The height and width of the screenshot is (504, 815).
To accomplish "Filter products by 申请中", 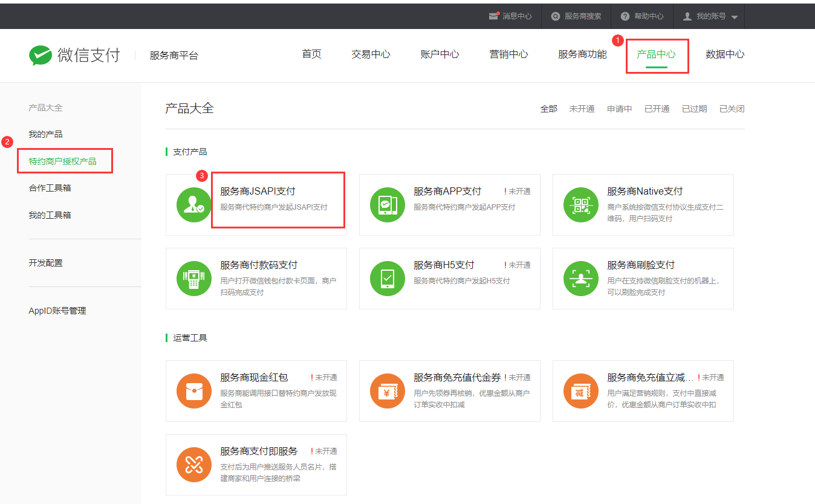I will pos(620,109).
